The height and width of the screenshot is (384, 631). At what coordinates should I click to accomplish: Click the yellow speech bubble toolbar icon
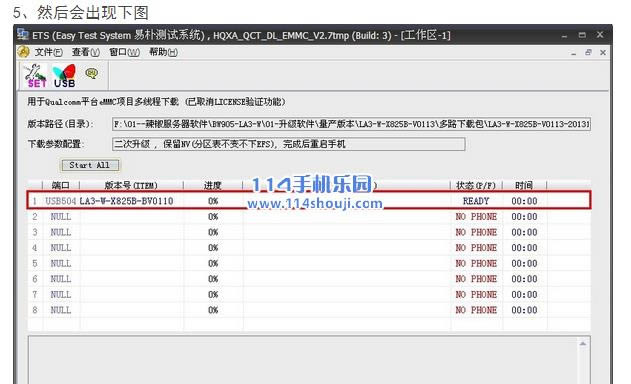pos(92,73)
